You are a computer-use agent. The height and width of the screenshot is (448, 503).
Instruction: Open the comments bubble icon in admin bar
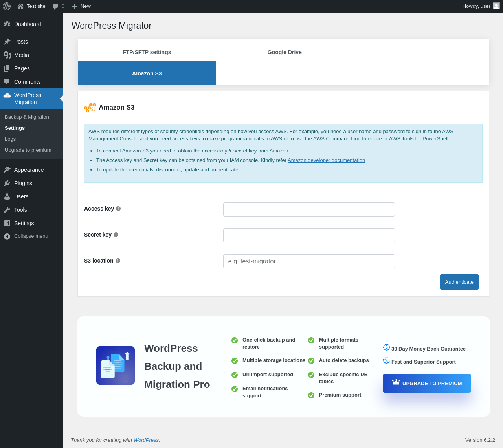(x=55, y=6)
